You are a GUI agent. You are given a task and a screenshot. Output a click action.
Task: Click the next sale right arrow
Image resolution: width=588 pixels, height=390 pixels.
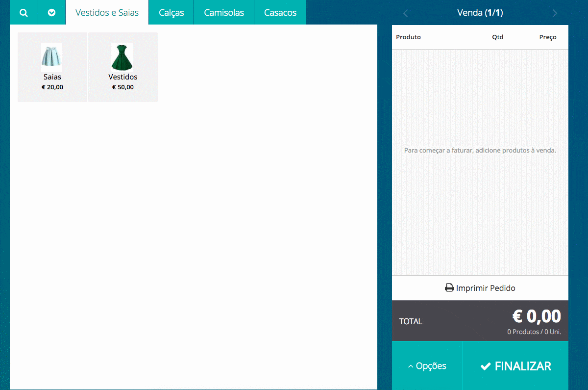coord(555,13)
